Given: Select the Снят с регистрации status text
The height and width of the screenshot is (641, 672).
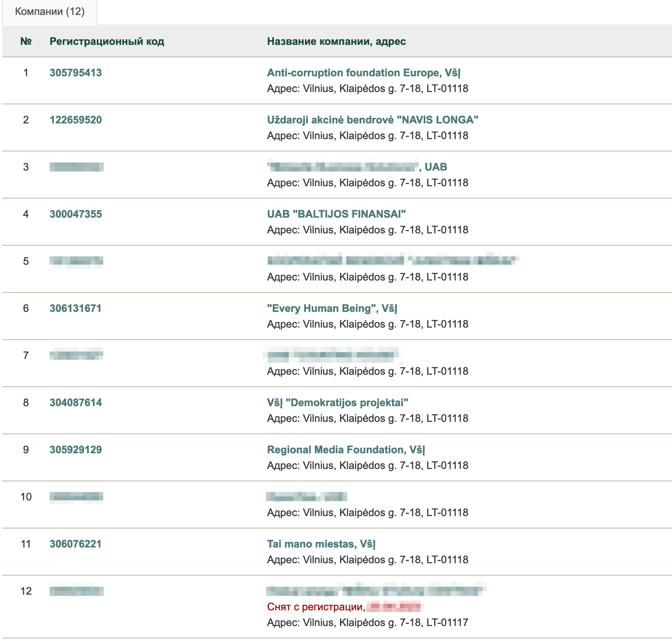Looking at the screenshot, I should [316, 607].
